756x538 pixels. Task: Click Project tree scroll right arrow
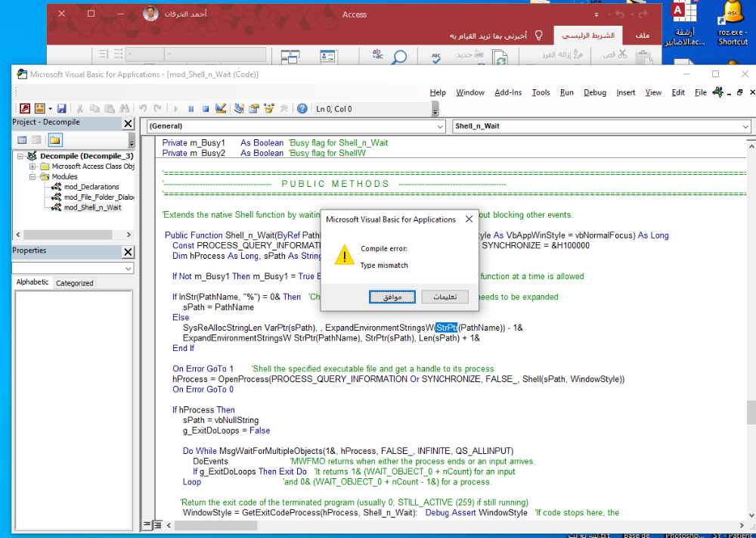pos(129,235)
